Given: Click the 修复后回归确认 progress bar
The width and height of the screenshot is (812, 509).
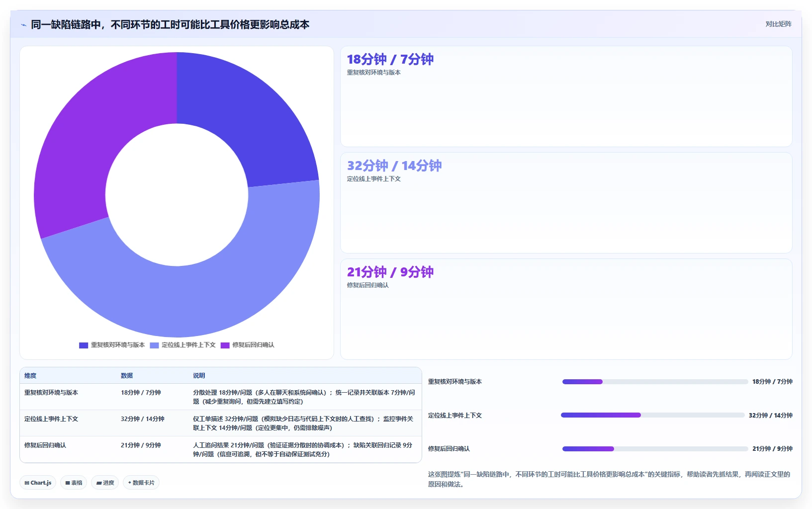Looking at the screenshot, I should click(655, 449).
